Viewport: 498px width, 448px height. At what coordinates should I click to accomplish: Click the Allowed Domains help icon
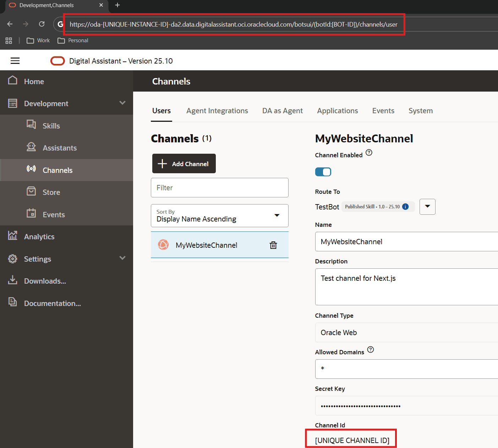370,350
